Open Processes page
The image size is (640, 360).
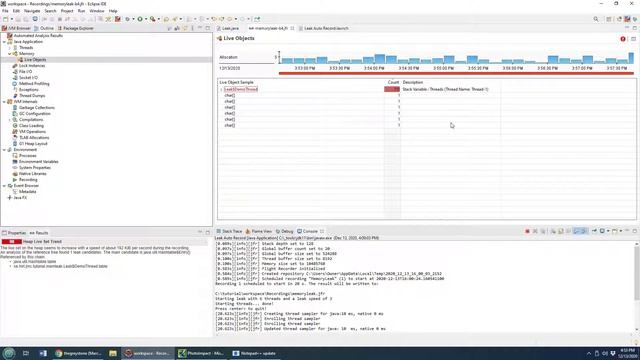tap(27, 156)
